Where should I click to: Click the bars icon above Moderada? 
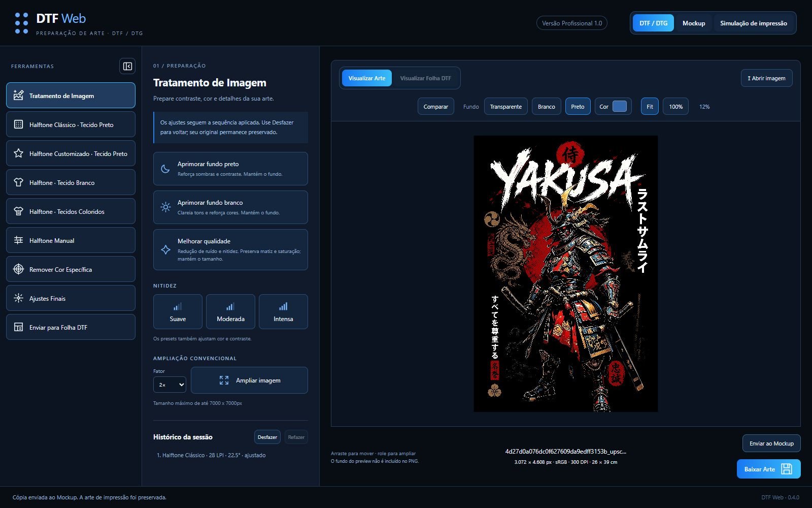pos(230,307)
